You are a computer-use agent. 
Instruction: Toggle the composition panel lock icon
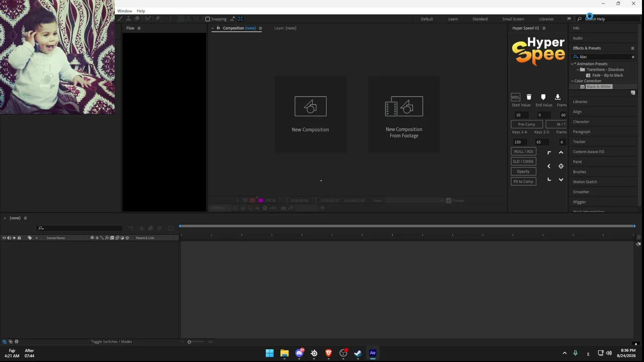(x=218, y=28)
